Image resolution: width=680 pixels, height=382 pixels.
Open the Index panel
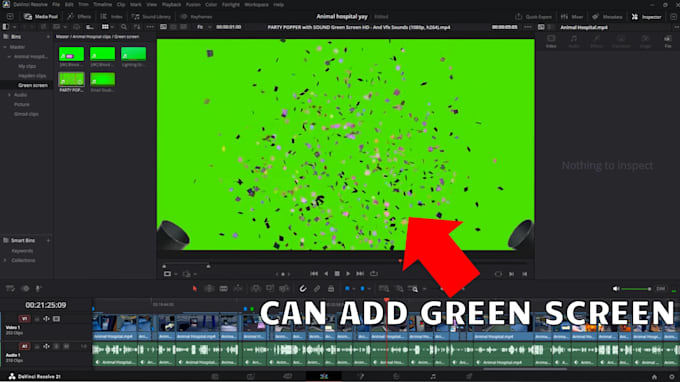pos(112,16)
